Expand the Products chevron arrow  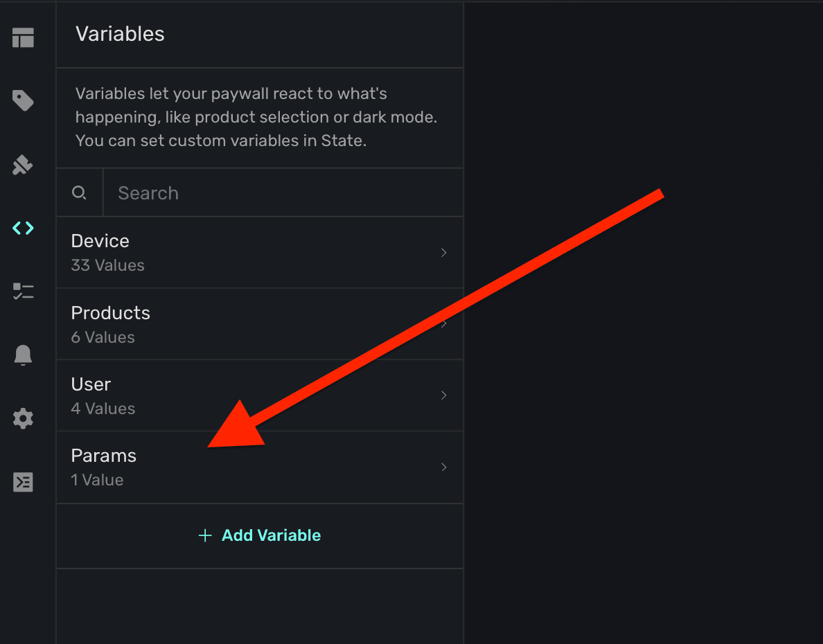(444, 324)
